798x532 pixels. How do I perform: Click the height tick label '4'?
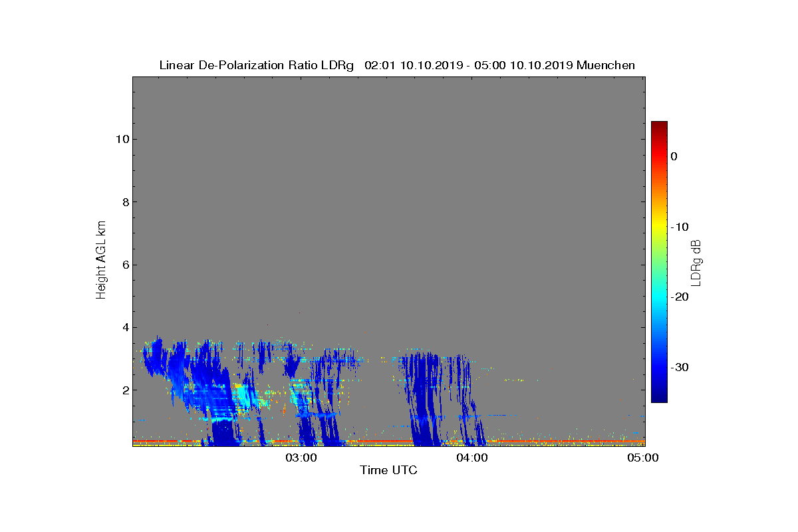click(124, 327)
